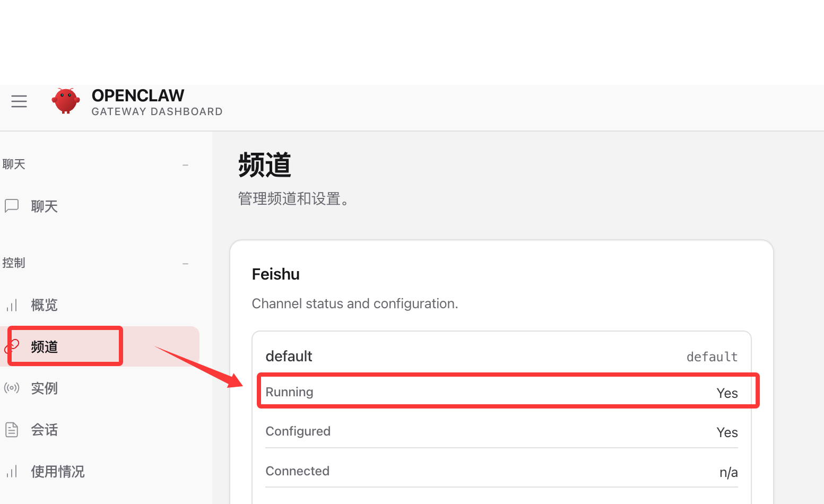Click the link icon beside 频道
824x504 pixels.
12,346
